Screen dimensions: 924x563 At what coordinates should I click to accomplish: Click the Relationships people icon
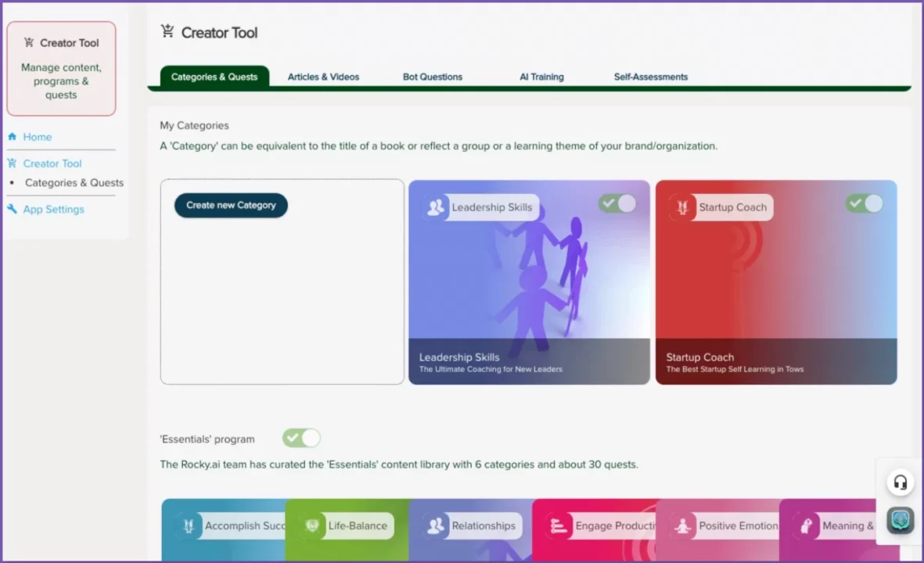(435, 525)
